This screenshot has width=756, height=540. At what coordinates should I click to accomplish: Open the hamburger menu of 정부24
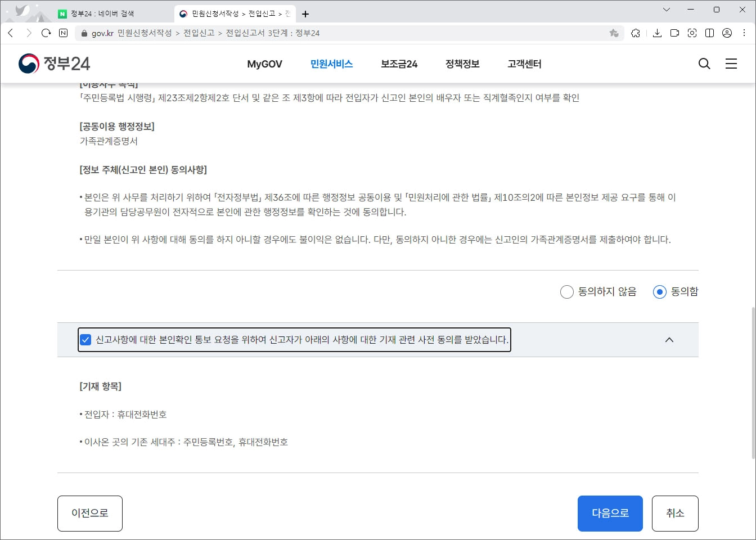[x=731, y=64]
